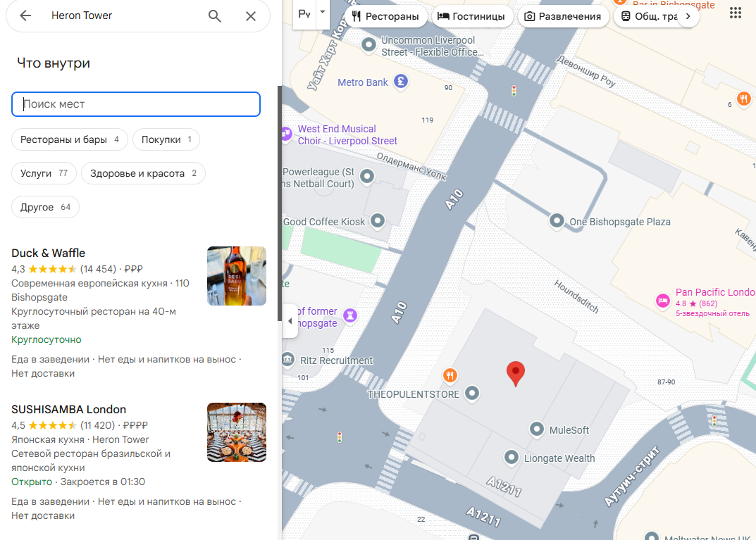Click the One Bishopsgate Plaza label
Viewport: 756px width, 540px height.
(x=620, y=222)
